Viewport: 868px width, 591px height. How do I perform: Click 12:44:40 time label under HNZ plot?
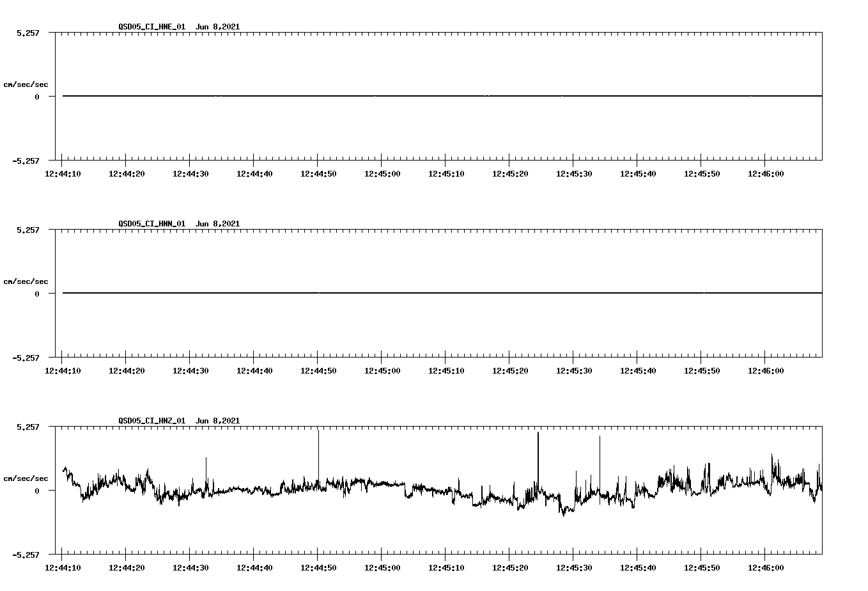(x=254, y=567)
